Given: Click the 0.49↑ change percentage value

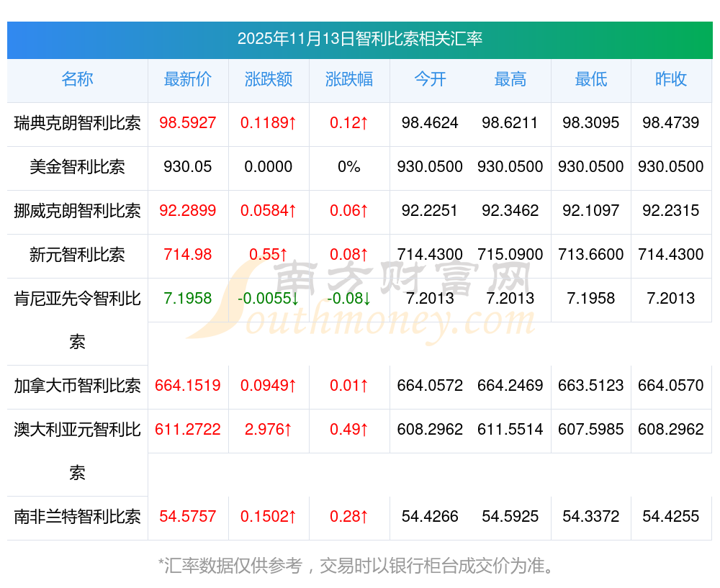Looking at the screenshot, I should click(349, 429).
